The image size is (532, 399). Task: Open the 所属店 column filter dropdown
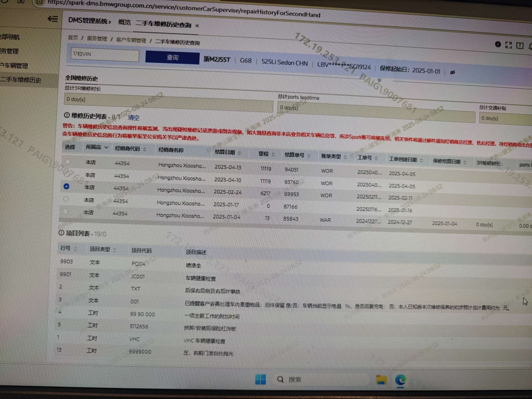[106, 148]
